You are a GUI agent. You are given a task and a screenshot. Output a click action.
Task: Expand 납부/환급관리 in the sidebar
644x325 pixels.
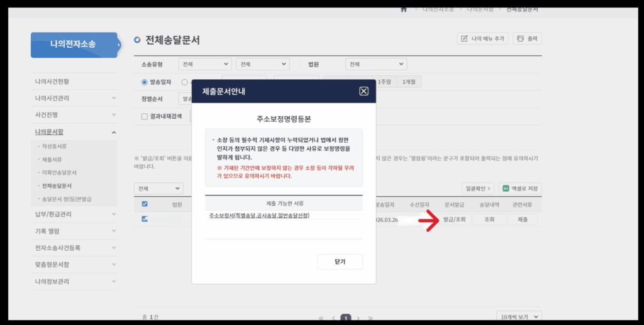point(74,214)
